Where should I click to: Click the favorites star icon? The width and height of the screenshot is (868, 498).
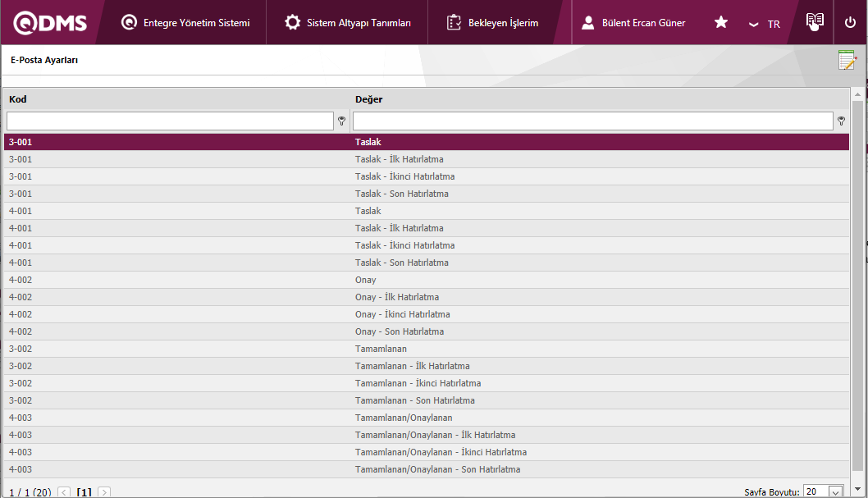(x=721, y=22)
